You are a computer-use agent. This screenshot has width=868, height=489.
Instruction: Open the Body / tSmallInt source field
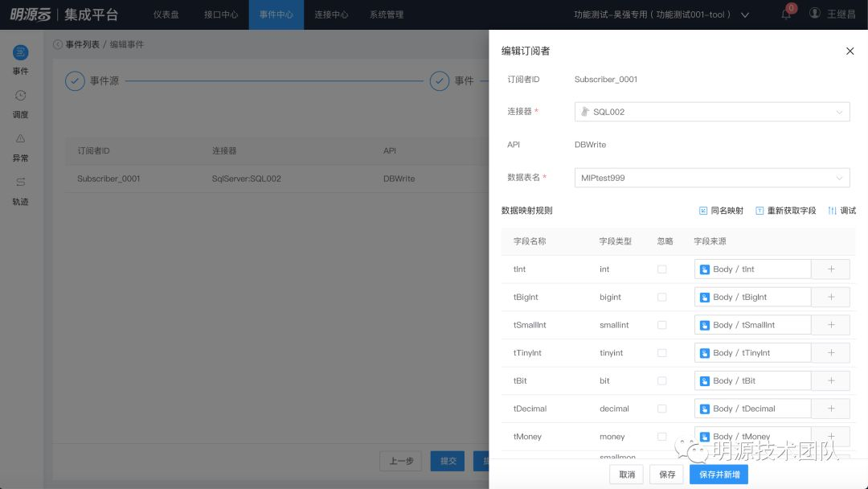(x=753, y=325)
